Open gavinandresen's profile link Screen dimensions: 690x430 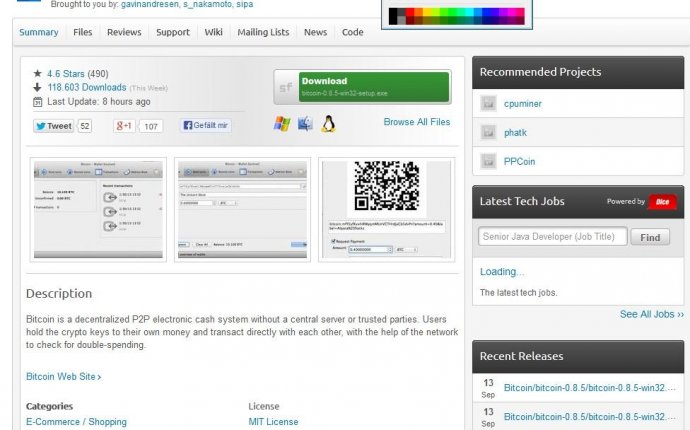150,4
